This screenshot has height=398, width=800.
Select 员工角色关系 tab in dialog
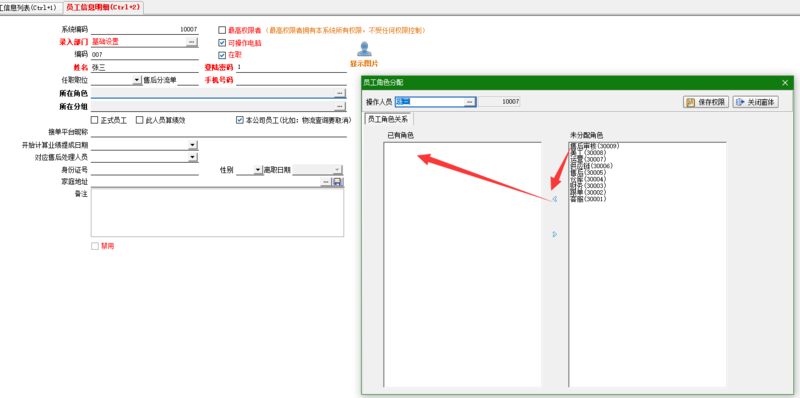[388, 119]
